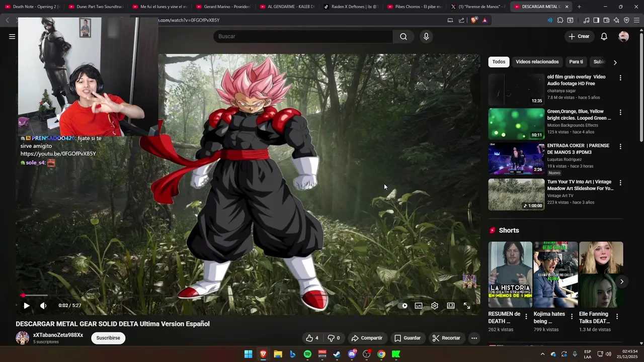644x362 pixels.
Task: Toggle the browser sidebar panel
Action: click(x=596, y=20)
